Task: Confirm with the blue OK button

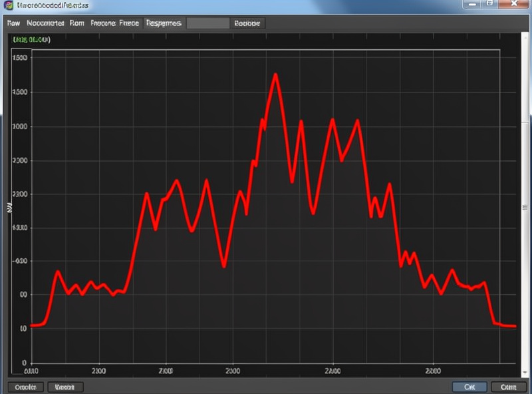Action: pyautogui.click(x=469, y=387)
